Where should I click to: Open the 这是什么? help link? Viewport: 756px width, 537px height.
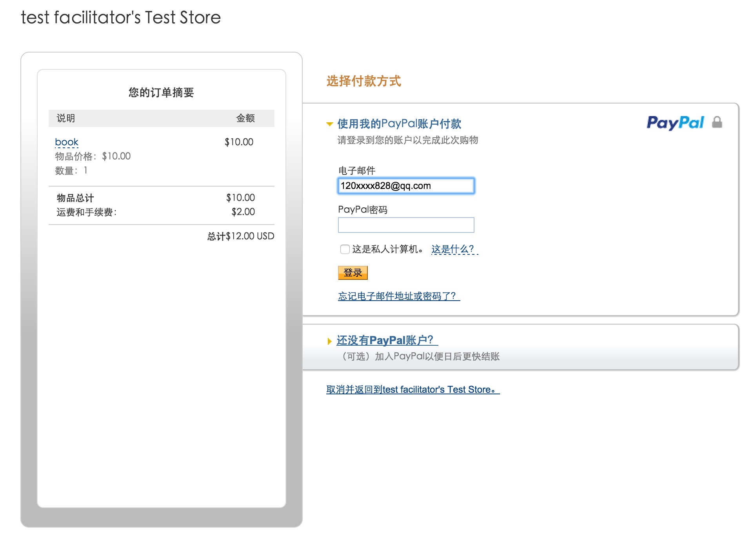(x=455, y=249)
